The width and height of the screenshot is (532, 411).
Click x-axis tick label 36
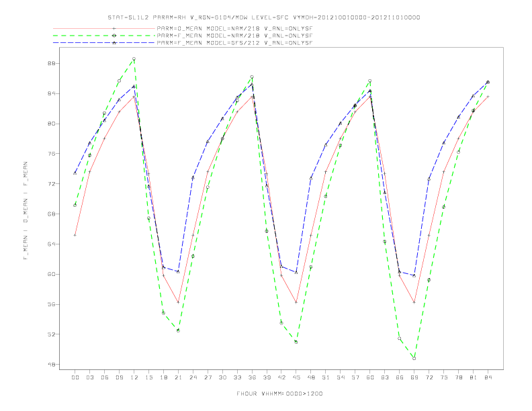point(252,377)
